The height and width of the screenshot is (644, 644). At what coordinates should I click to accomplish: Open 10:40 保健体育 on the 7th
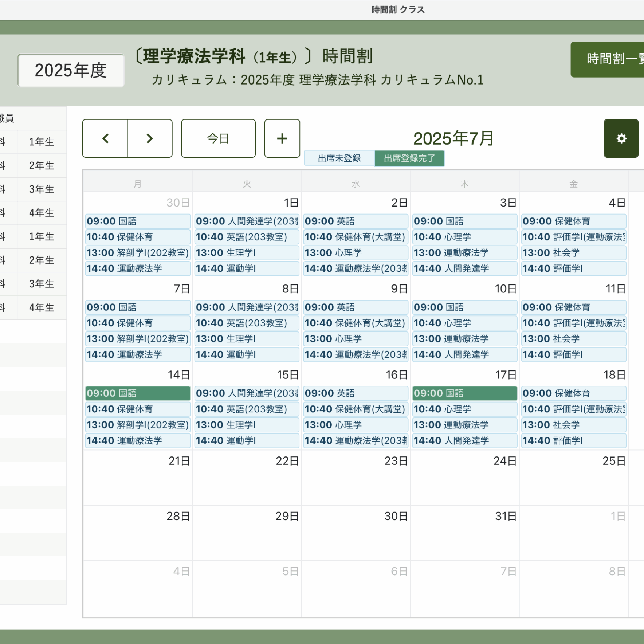pos(138,323)
